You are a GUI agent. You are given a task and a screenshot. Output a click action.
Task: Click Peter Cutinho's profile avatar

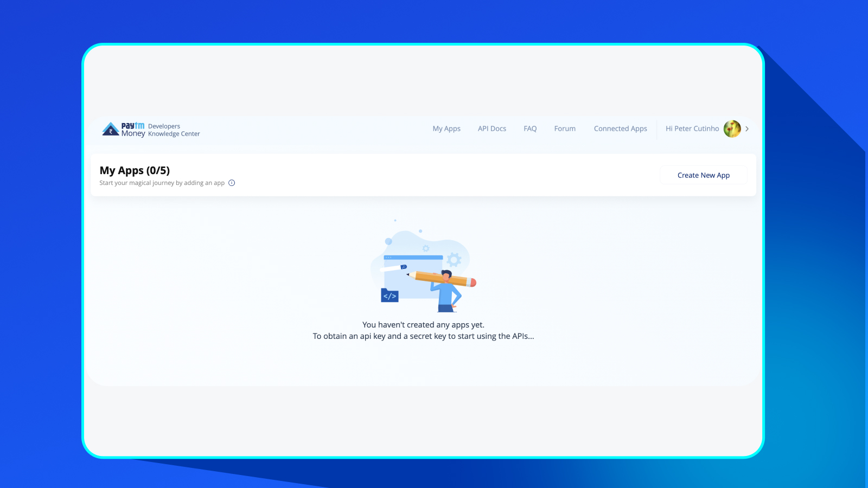(x=732, y=129)
